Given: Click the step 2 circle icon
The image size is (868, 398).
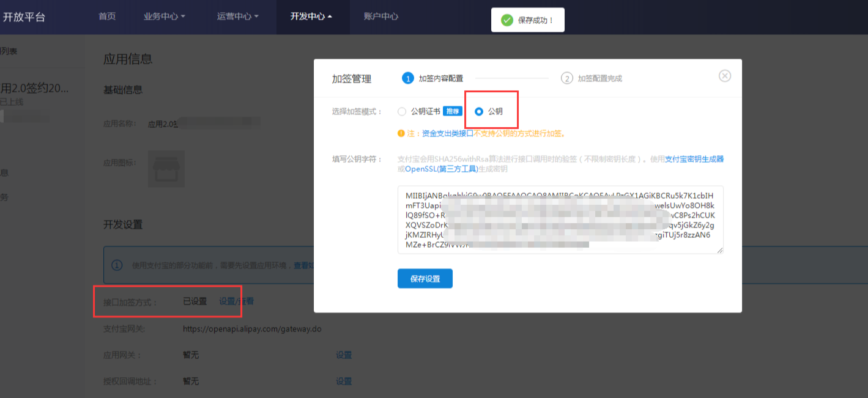Looking at the screenshot, I should [567, 78].
